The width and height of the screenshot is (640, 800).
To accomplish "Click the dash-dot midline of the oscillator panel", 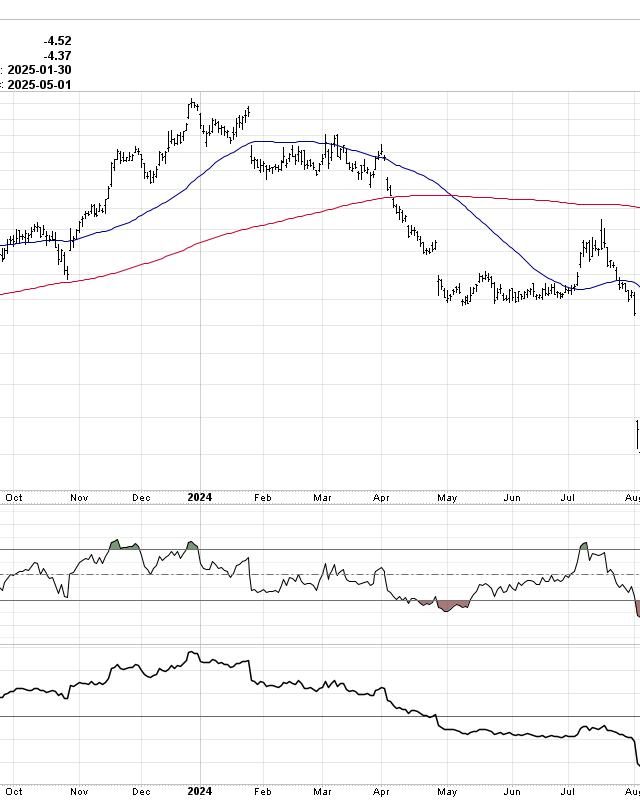I will click(300, 574).
